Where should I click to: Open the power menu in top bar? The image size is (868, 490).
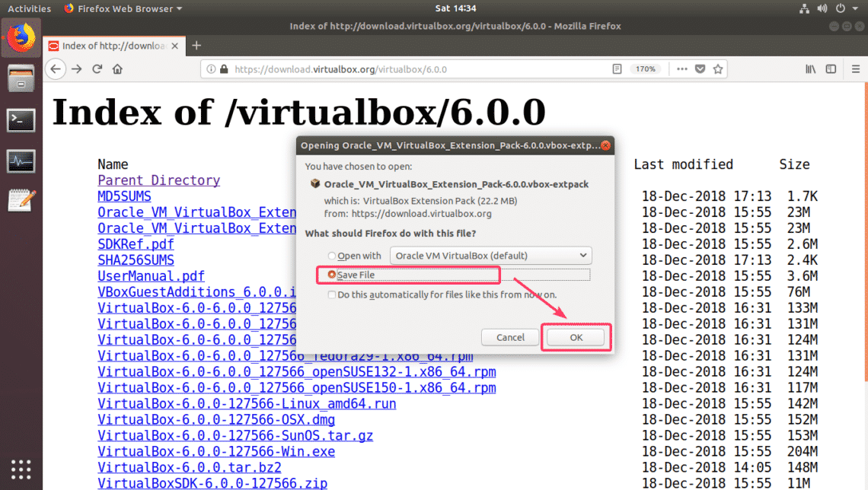[x=841, y=8]
